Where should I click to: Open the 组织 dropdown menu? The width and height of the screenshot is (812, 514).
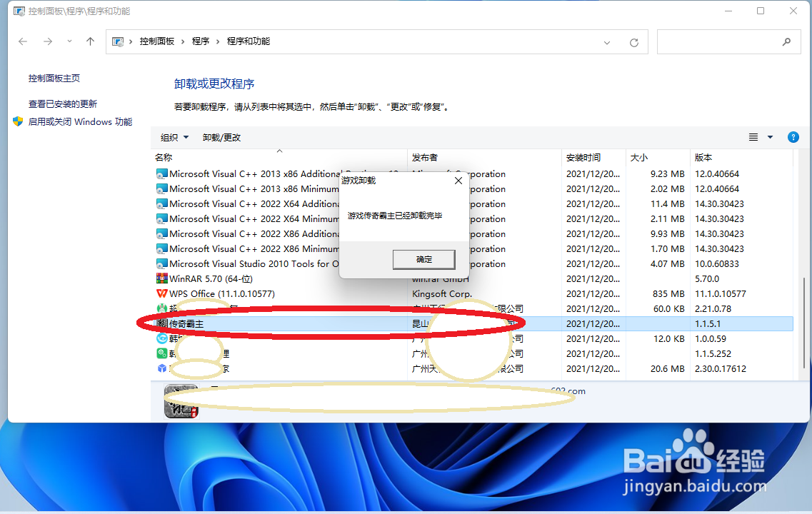click(x=174, y=138)
